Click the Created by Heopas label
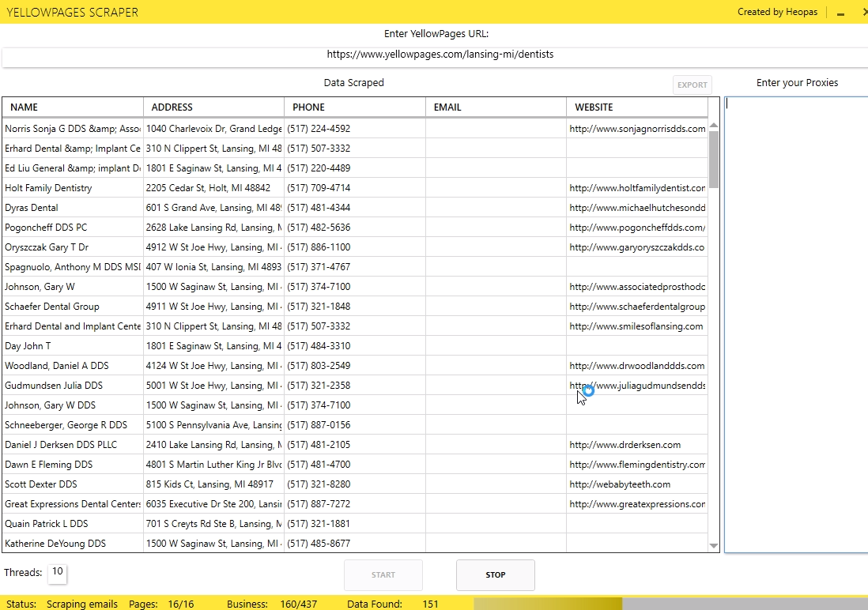Image resolution: width=868 pixels, height=610 pixels. tap(777, 12)
